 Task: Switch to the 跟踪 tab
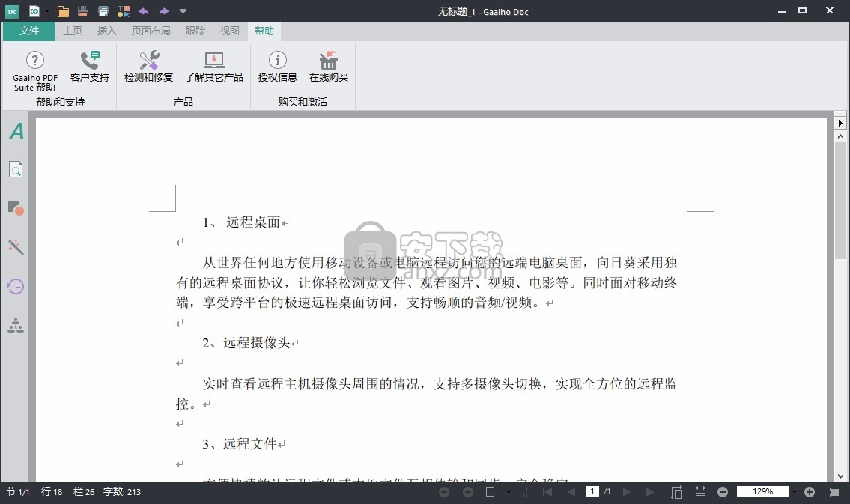click(x=195, y=31)
